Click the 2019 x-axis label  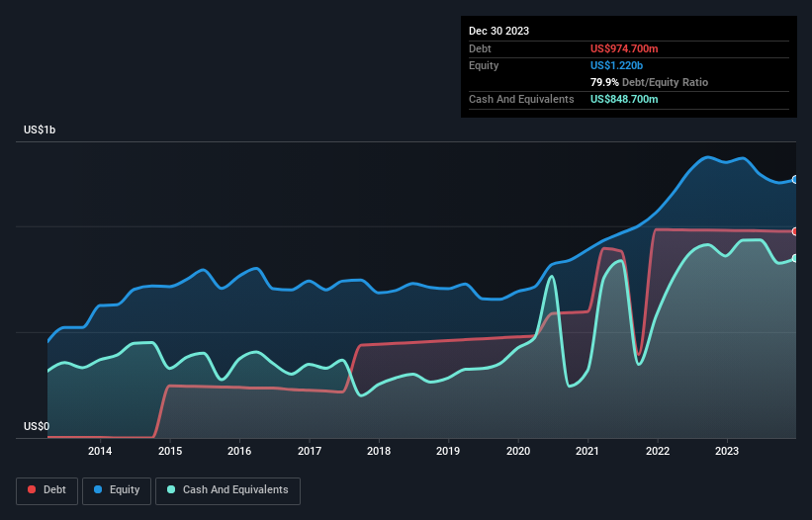[448, 451]
